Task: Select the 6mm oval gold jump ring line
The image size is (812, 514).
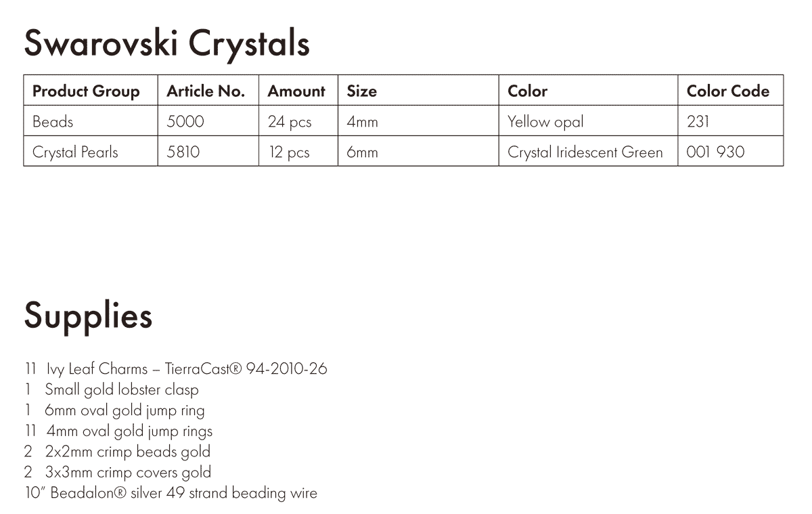Action: tap(115, 410)
